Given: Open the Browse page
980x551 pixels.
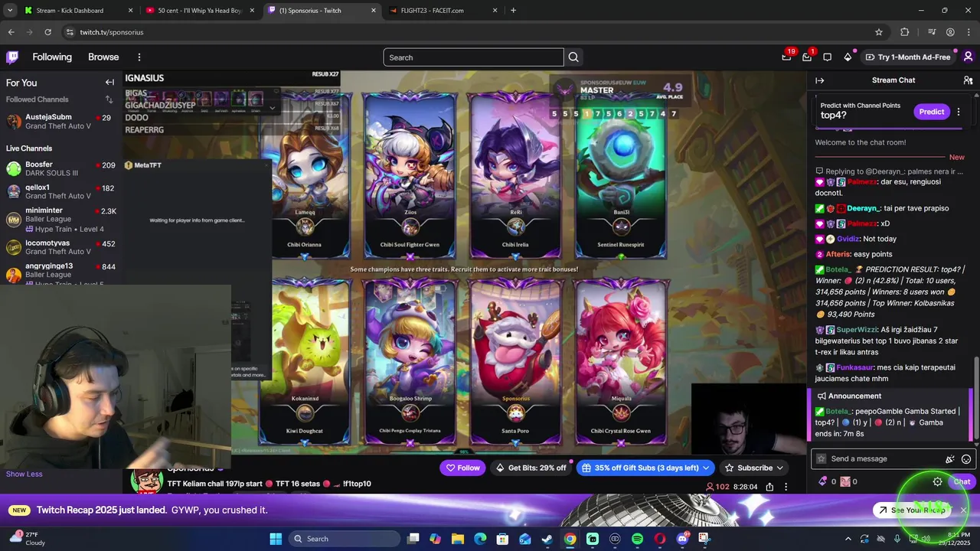Looking at the screenshot, I should click(x=103, y=57).
